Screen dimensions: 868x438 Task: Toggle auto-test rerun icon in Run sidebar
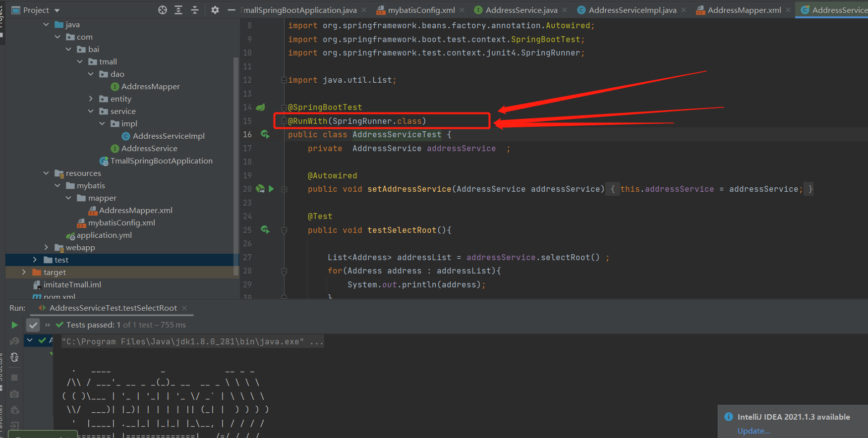click(14, 358)
